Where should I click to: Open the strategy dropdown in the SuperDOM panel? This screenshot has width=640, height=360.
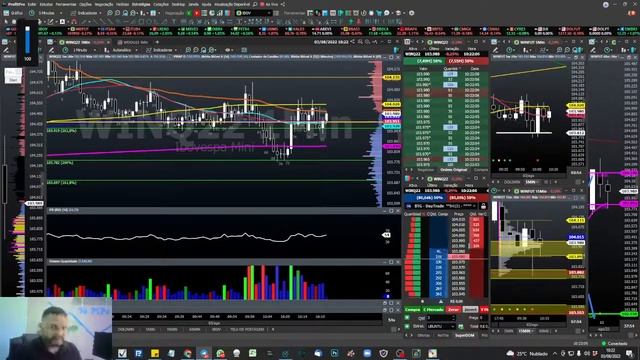(440, 327)
